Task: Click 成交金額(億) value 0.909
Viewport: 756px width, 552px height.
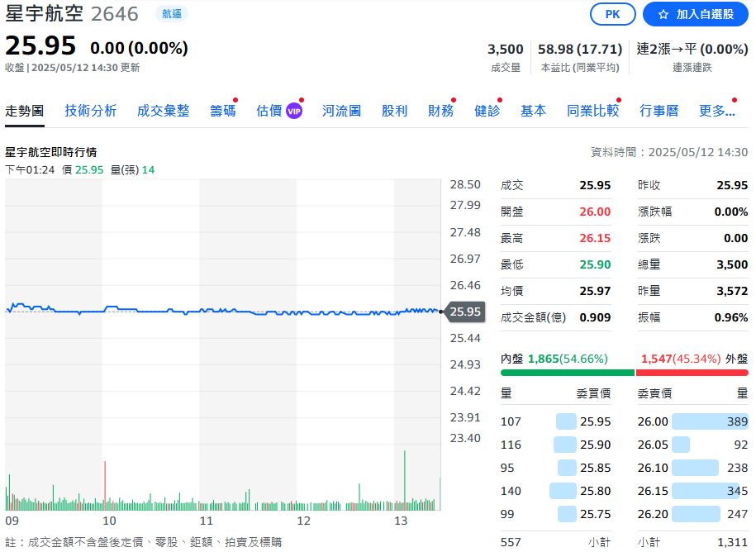Action: pos(595,317)
